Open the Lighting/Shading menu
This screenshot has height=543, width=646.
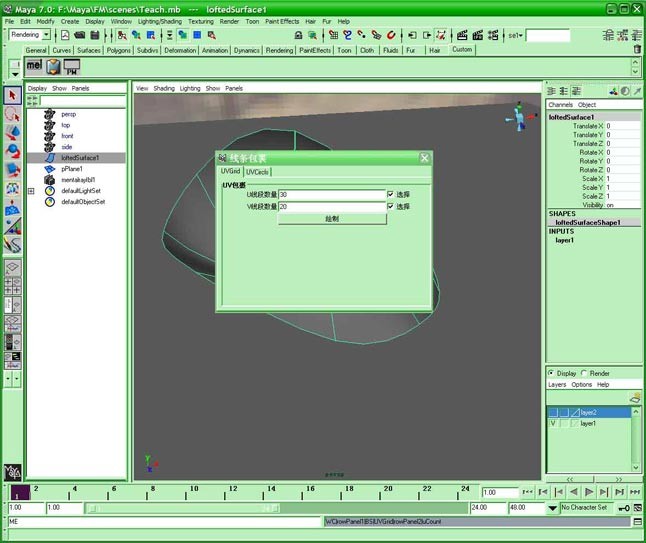click(x=159, y=21)
